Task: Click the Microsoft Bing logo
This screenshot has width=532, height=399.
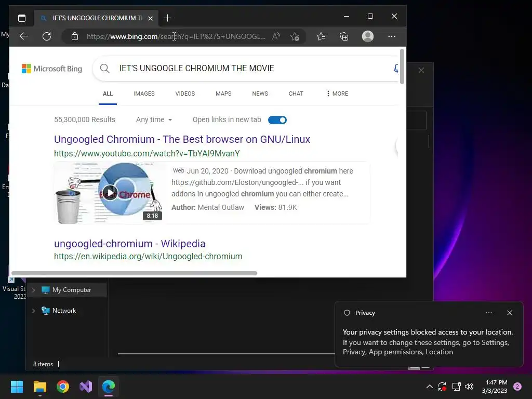Action: click(x=52, y=69)
